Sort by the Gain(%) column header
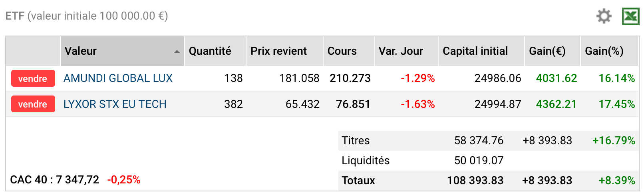Screen dimensions: 644x195 coord(609,51)
